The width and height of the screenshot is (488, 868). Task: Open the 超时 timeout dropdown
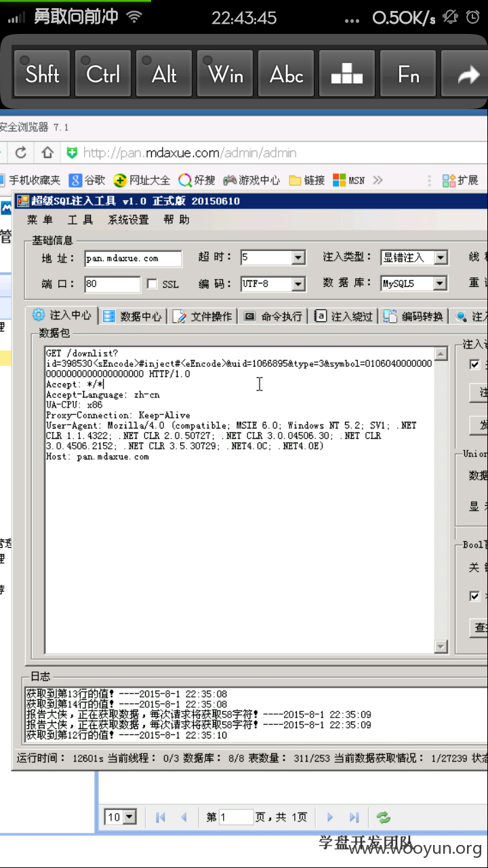pyautogui.click(x=299, y=258)
